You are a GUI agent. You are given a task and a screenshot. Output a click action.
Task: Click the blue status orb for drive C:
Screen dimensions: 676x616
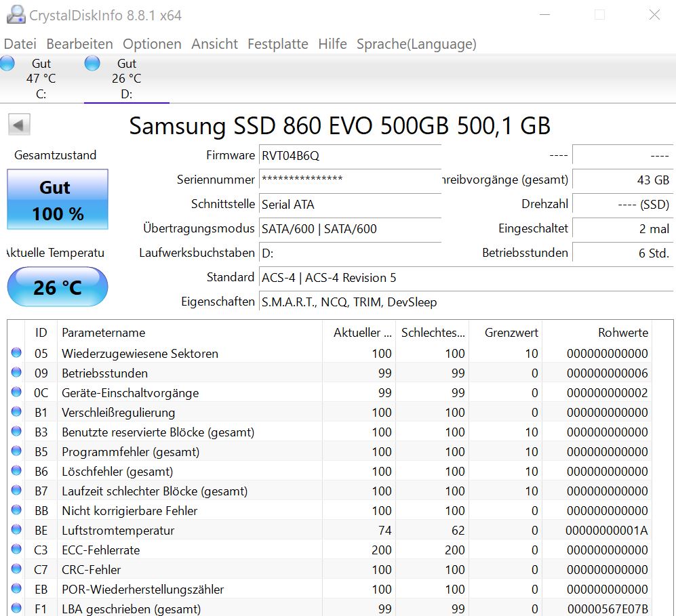tap(7, 63)
